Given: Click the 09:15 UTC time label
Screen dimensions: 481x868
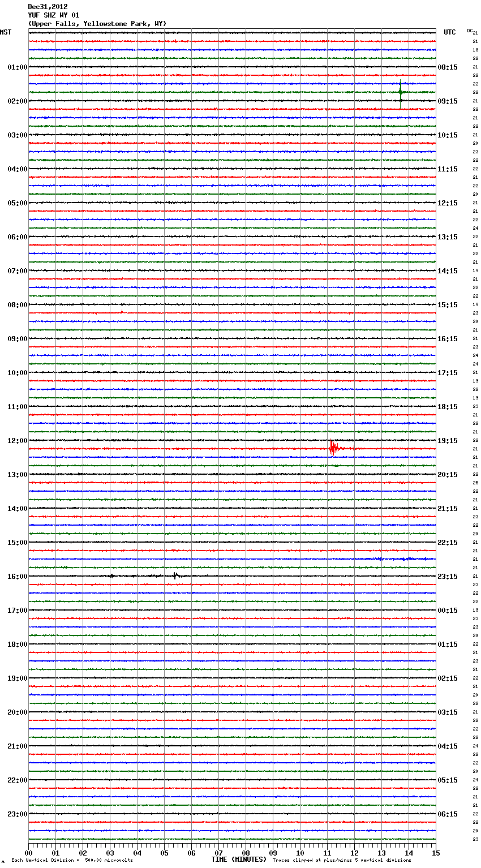Looking at the screenshot, I should [448, 101].
